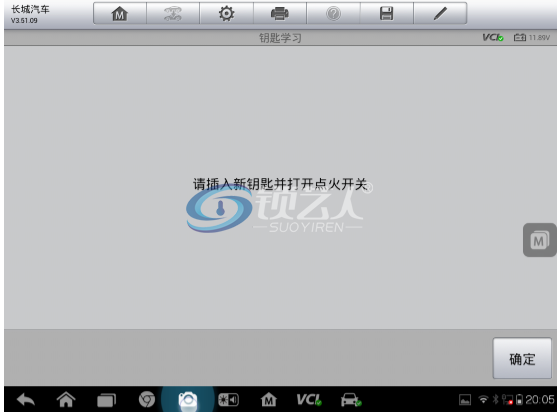Click the vehicle swap icon in toolbar
Viewport: 559px width, 415px height.
[x=173, y=14]
